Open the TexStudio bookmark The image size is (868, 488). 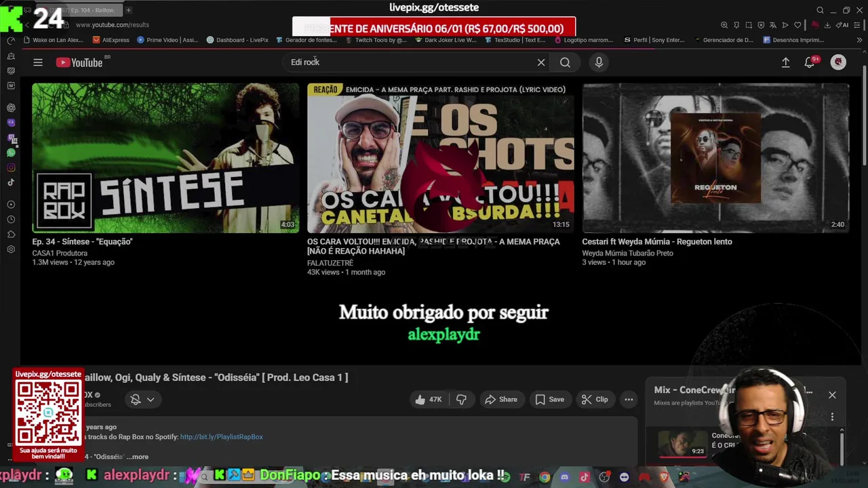[515, 40]
